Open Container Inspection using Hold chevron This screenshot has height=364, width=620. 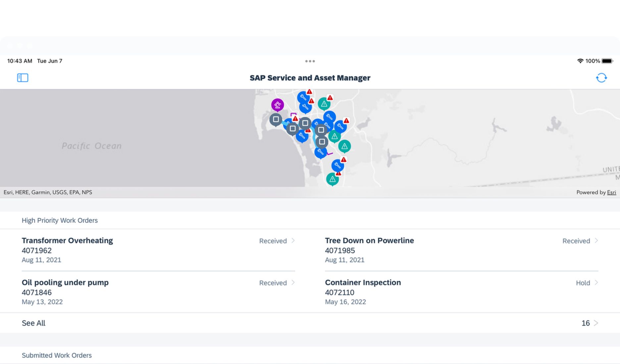(x=596, y=283)
